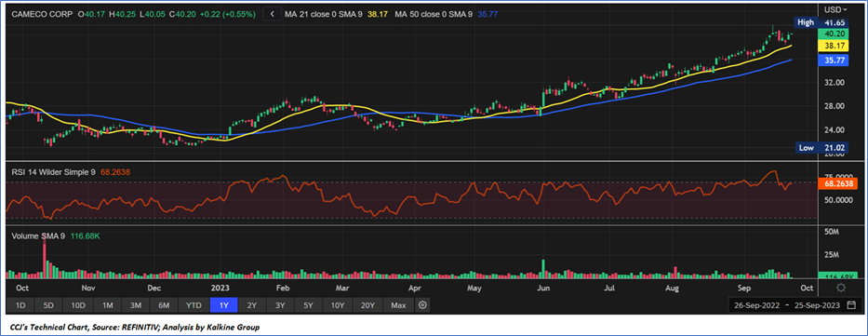868x336 pixels.
Task: Select the 6M time range
Action: click(164, 305)
